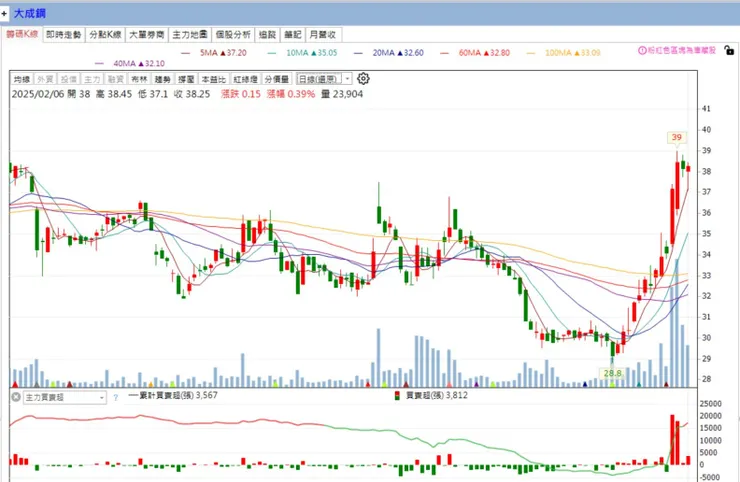Click the pink info icon about 庫藏股
This screenshot has width=740, height=482.
642,50
